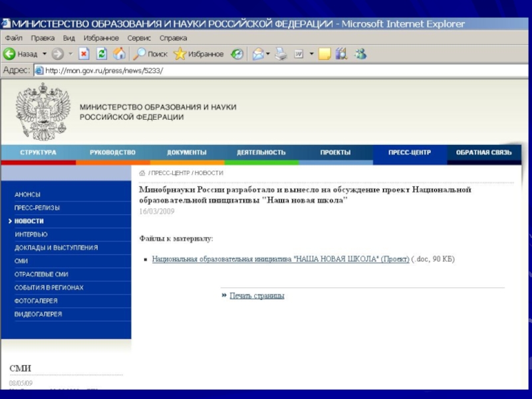
Task: Open the СТРУКТУРА navigation tab
Action: [39, 152]
